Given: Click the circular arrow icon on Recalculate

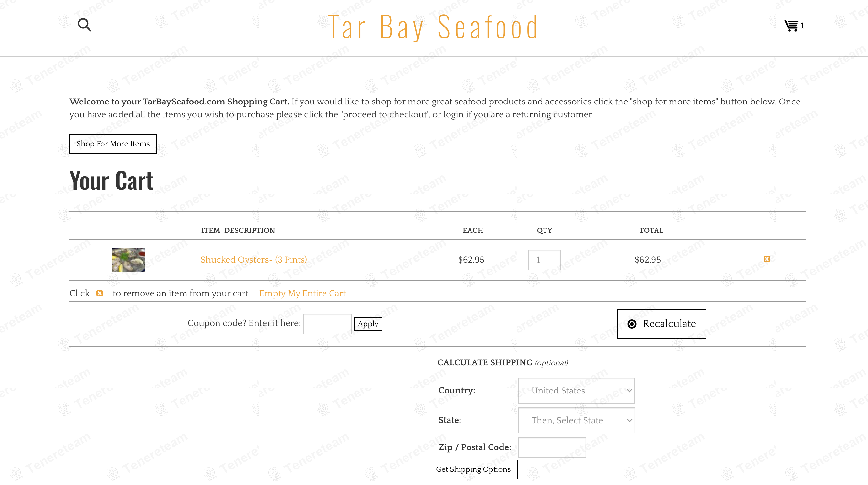Looking at the screenshot, I should [632, 324].
